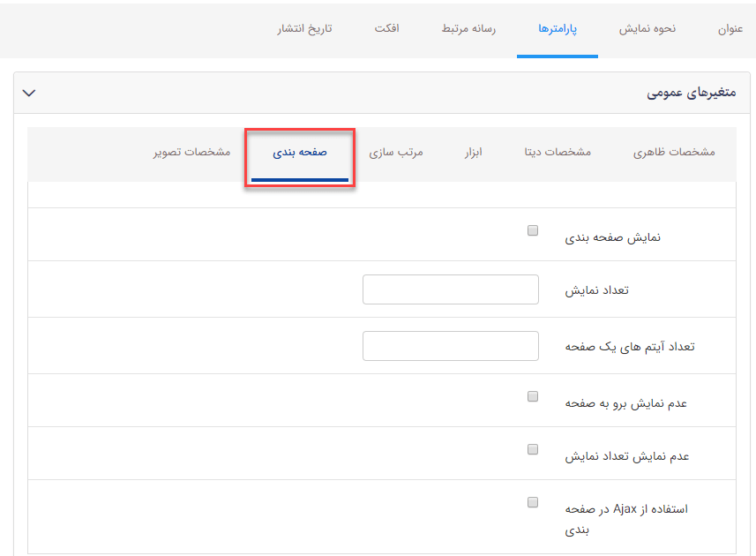Select the مرتب سازی sub-tab

[x=396, y=152]
